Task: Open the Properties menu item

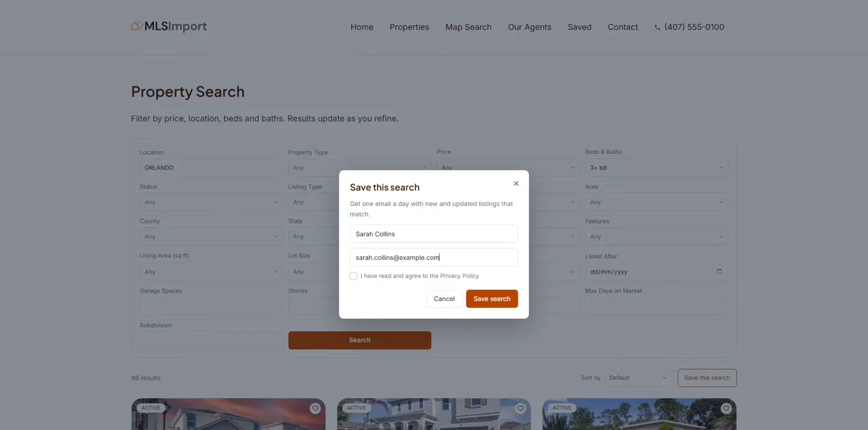Action: [409, 27]
